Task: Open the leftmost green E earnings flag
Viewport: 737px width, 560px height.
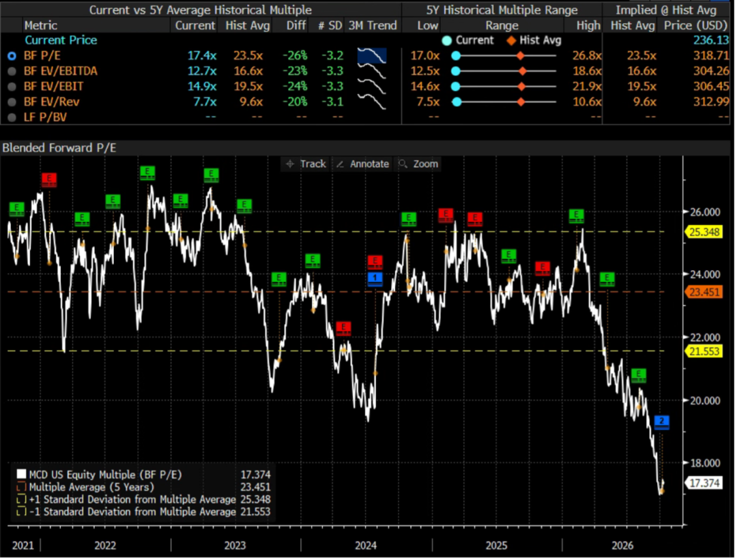Action: click(17, 209)
